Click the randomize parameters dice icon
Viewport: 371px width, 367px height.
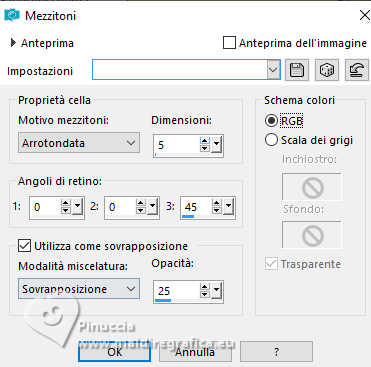point(327,70)
